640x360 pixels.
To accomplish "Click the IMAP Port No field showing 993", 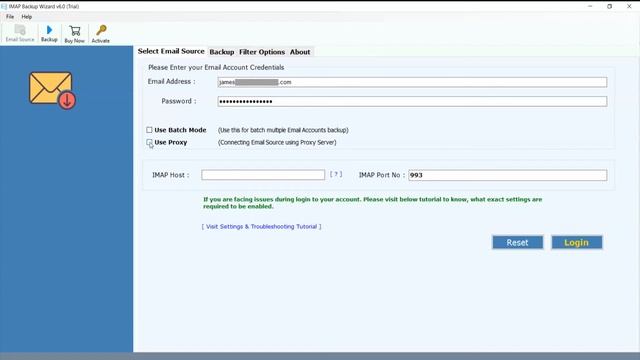I will [x=507, y=175].
